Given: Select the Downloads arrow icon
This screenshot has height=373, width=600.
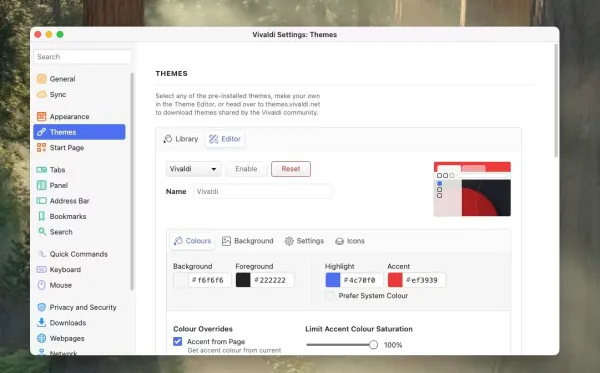Looking at the screenshot, I should click(x=41, y=323).
